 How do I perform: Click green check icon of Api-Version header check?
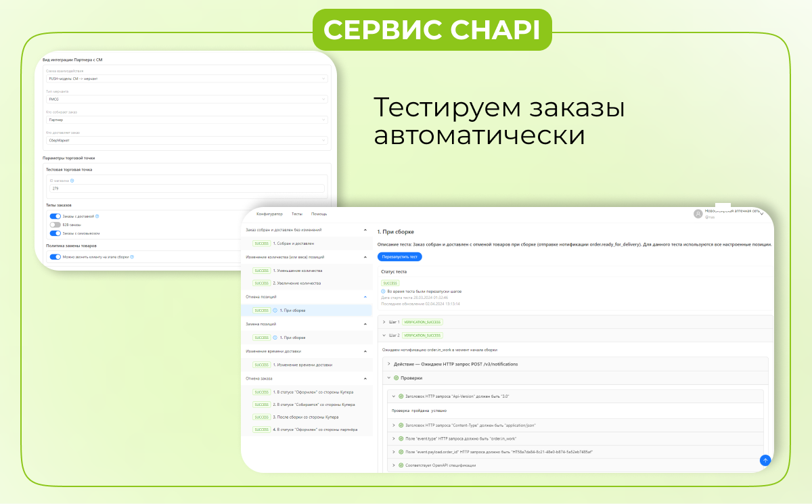pyautogui.click(x=401, y=396)
